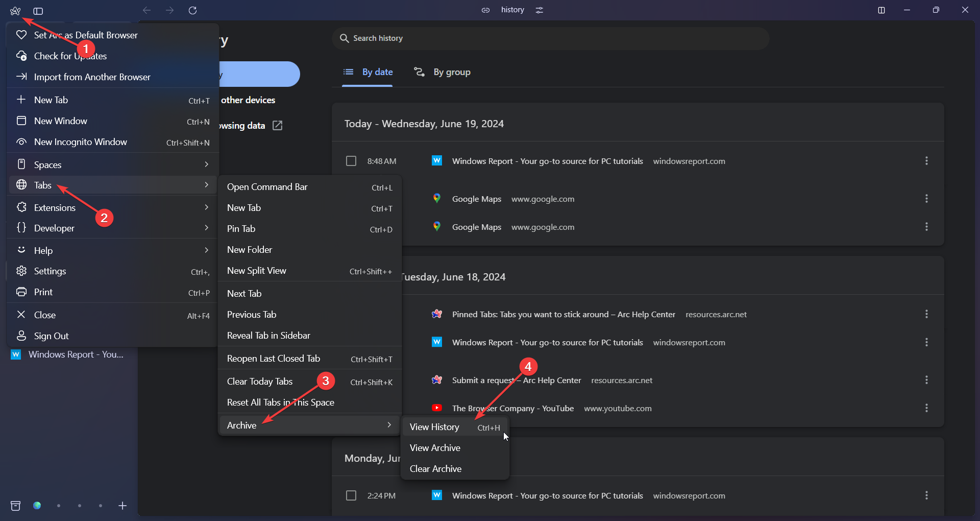The width and height of the screenshot is (980, 521).
Task: Click the Arc logo menu icon
Action: [x=15, y=11]
